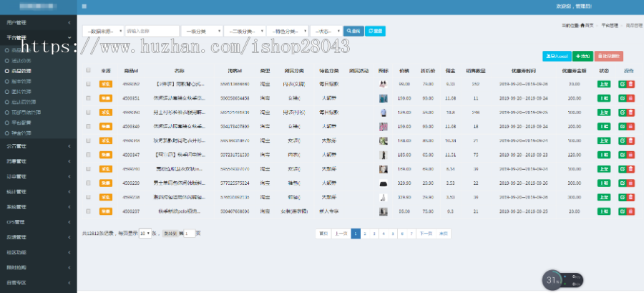Select the checkbox for product 4599237
Screen dimensions: 644x293
tap(89, 211)
